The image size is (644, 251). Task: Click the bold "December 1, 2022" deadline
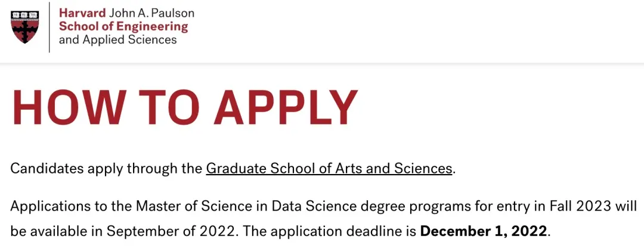coord(484,231)
